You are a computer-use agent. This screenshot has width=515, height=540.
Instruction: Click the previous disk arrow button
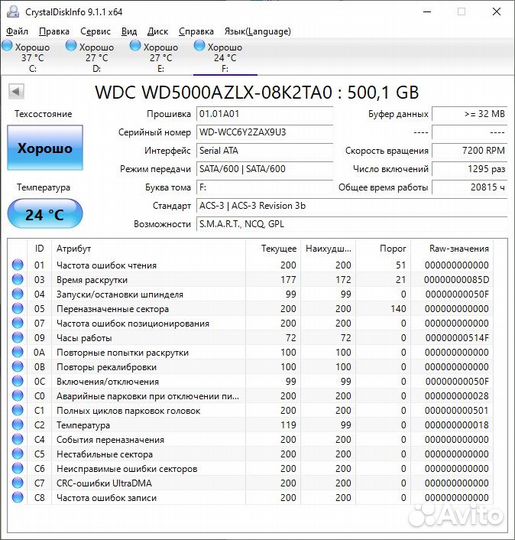point(16,92)
